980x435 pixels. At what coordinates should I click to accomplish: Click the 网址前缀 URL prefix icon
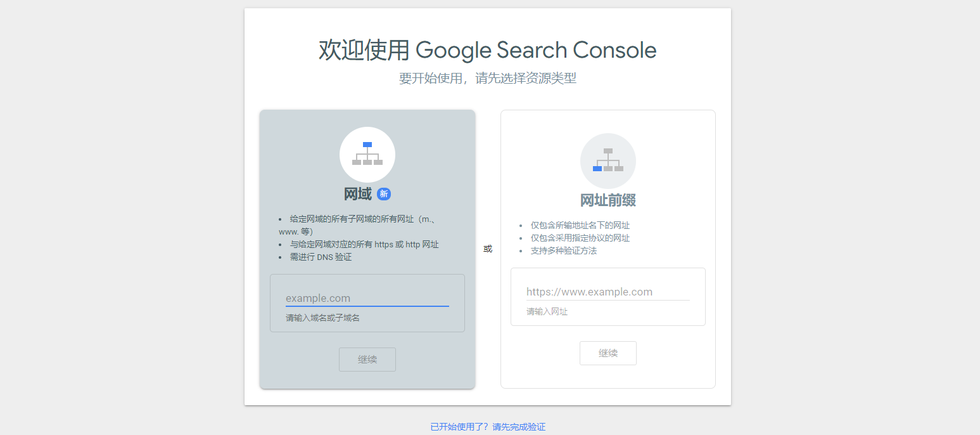click(x=608, y=161)
